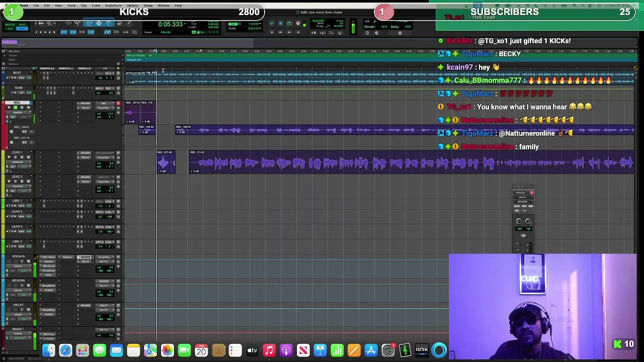Open the Nudge value dropdown
Image resolution: width=644 pixels, height=362 pixels.
tap(260, 28)
